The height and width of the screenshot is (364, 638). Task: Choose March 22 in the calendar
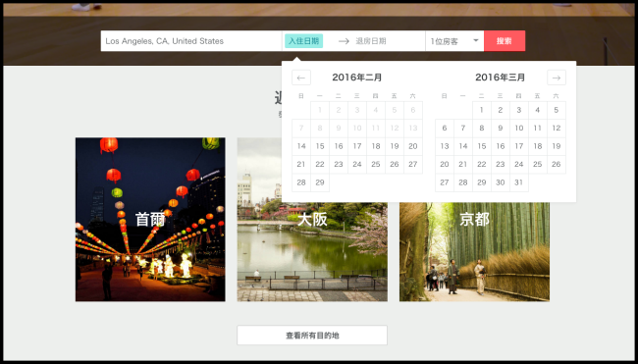[x=482, y=164]
